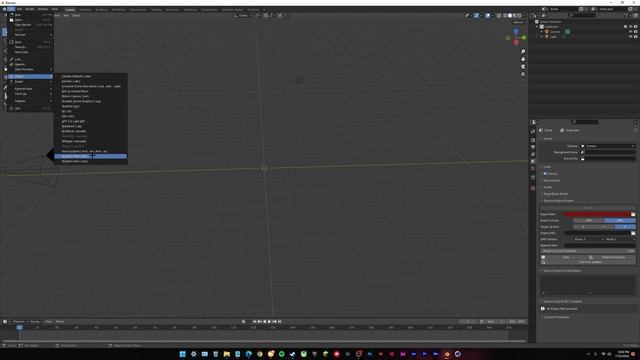Collapse Source Engine Exportables panel

click(561, 271)
